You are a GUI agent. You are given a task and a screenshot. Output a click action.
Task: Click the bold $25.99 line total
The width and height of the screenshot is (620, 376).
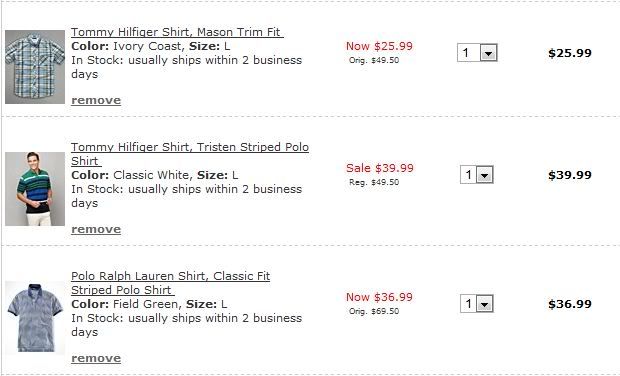570,53
